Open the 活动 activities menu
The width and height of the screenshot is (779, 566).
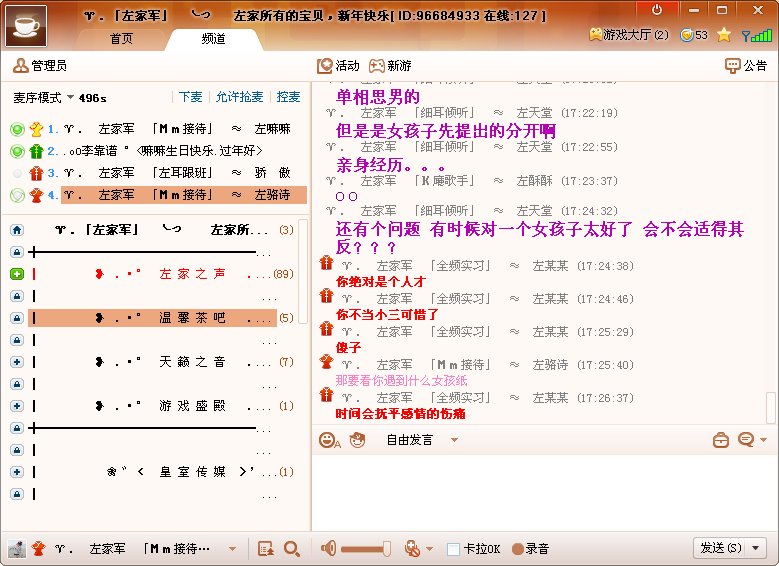click(x=338, y=66)
